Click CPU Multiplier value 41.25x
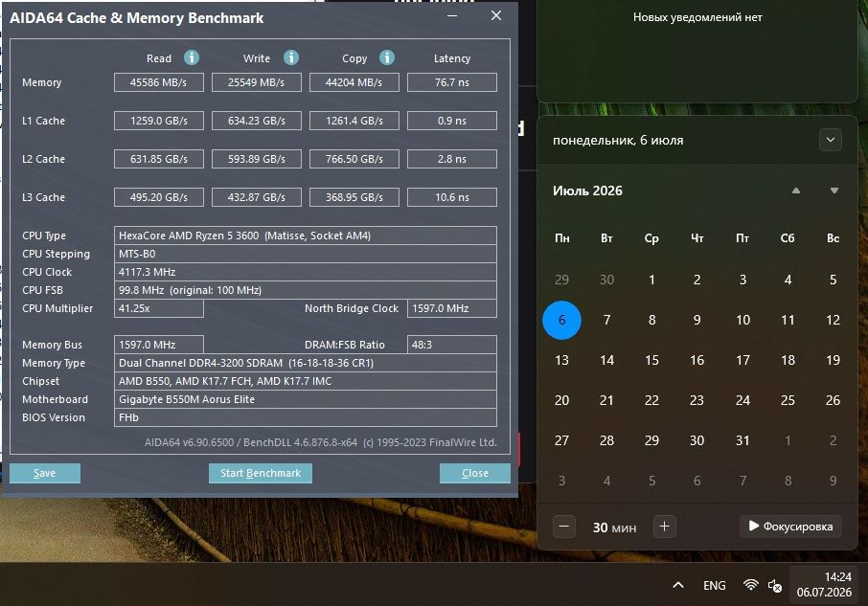The height and width of the screenshot is (606, 868). click(159, 308)
